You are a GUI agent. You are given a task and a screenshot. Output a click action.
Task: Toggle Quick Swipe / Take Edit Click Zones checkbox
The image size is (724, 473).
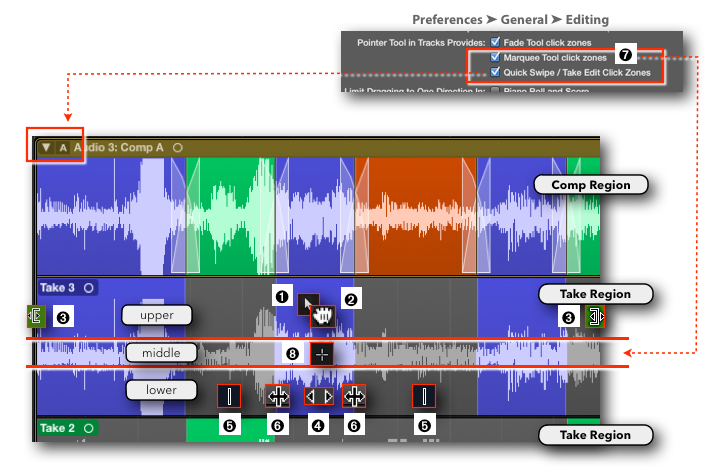tap(495, 72)
